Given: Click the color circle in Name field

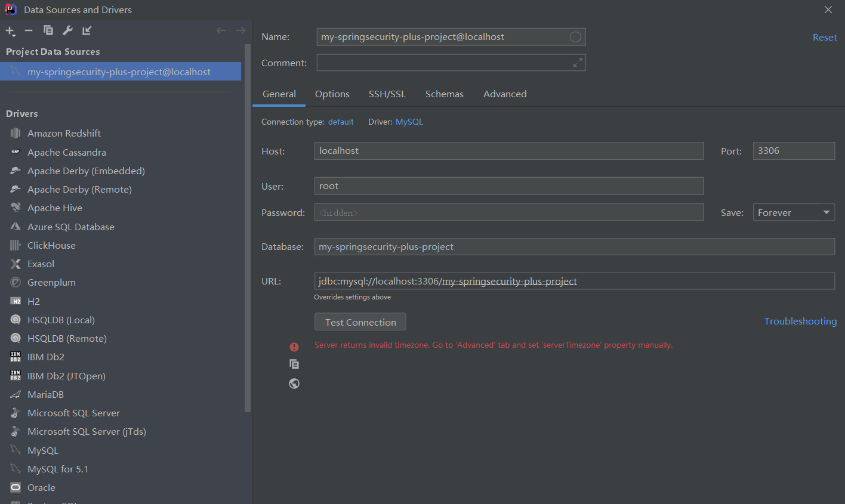Looking at the screenshot, I should pyautogui.click(x=575, y=37).
